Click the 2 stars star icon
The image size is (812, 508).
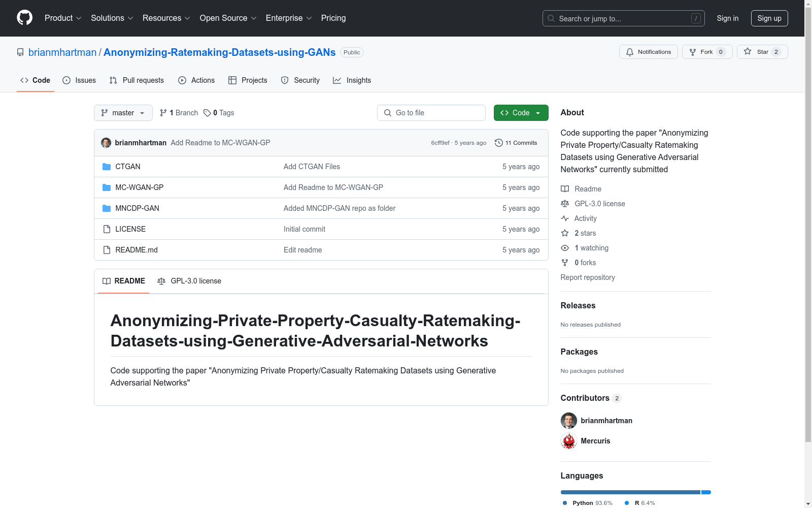click(565, 233)
